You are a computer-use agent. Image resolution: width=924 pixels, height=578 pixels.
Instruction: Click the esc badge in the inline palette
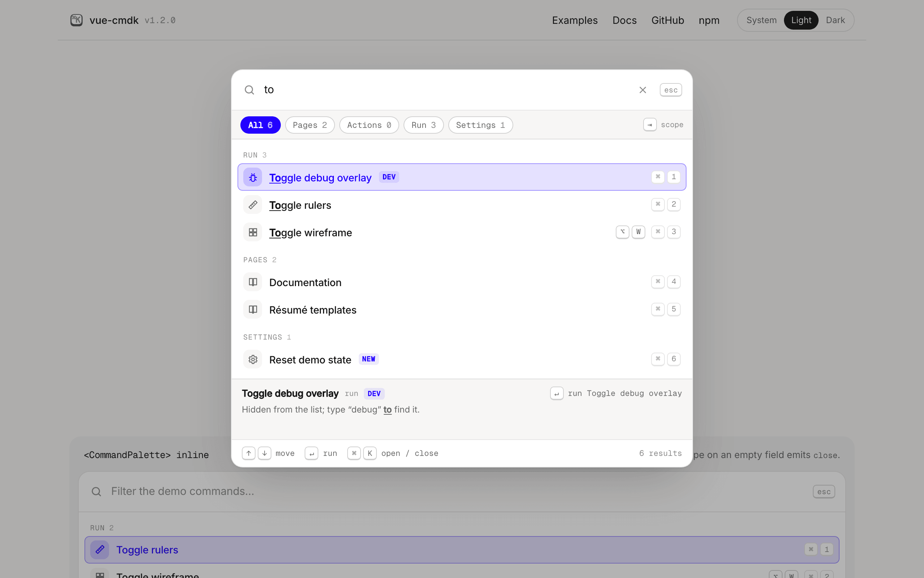pos(824,492)
